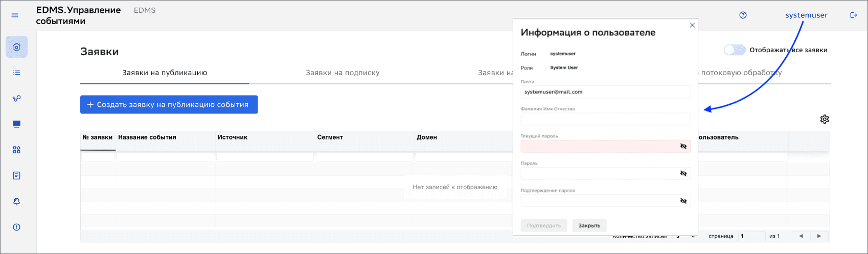The image size is (868, 254).
Task: Click the Источник filter box
Action: coord(265,157)
